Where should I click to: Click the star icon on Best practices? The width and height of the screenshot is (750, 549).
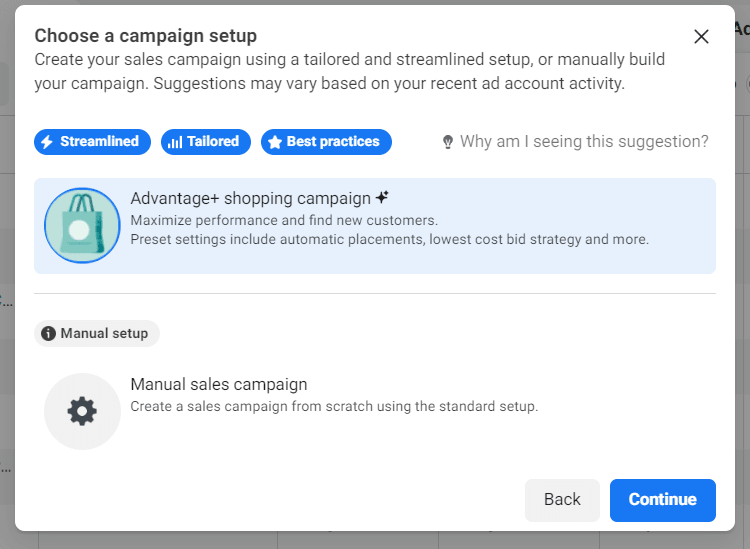point(275,142)
